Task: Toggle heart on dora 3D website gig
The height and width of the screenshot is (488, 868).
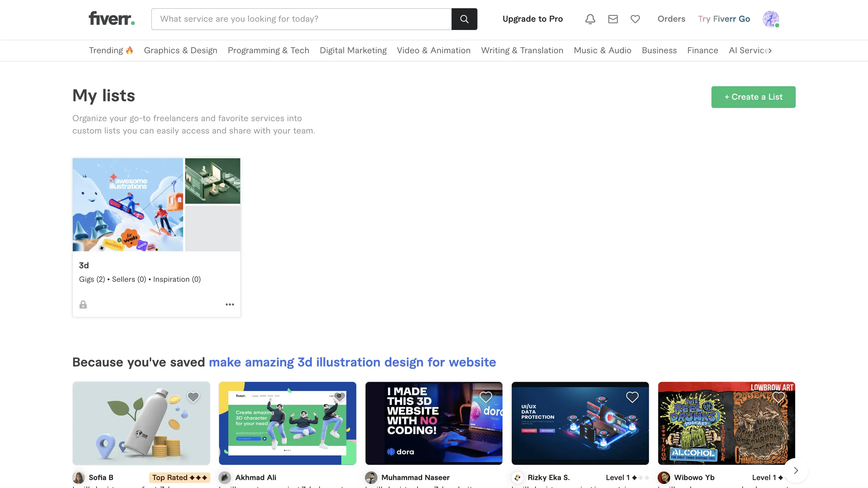Action: click(x=486, y=397)
